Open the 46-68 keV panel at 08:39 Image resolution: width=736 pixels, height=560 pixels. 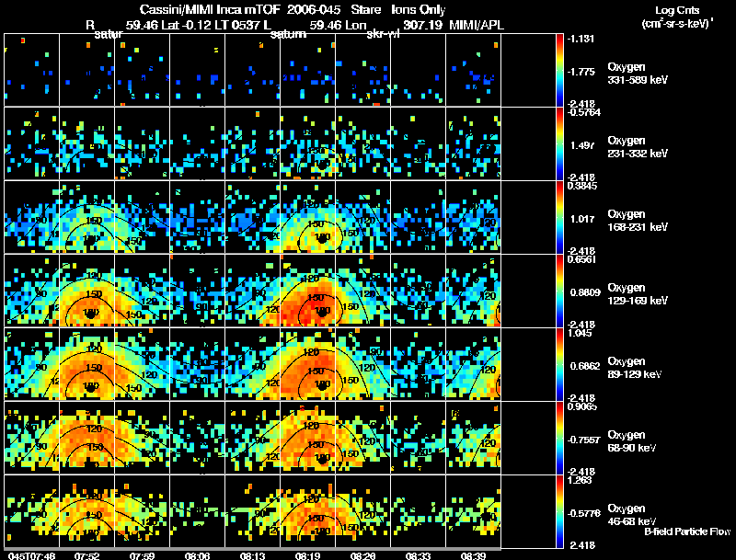473,511
